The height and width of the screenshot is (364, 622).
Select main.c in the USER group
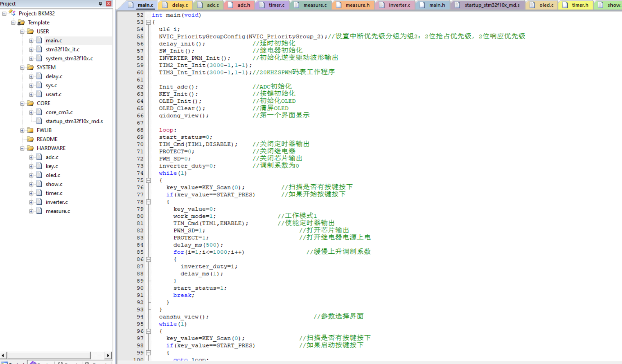coord(54,40)
